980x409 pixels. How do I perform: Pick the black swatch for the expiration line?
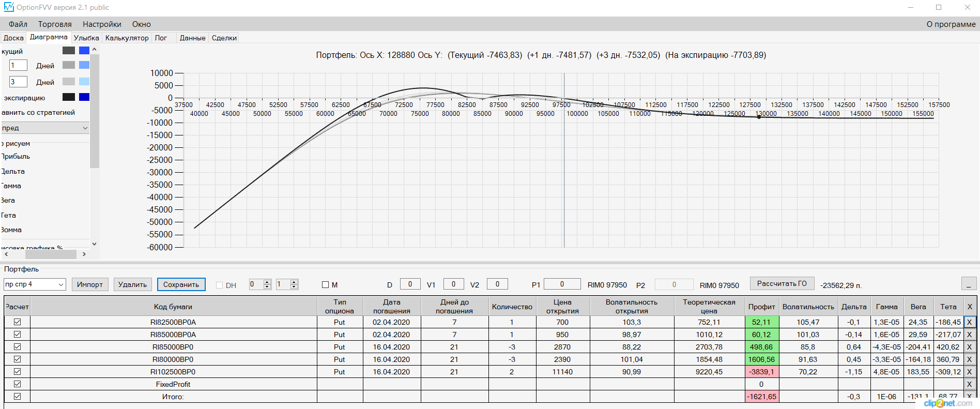coord(69,97)
